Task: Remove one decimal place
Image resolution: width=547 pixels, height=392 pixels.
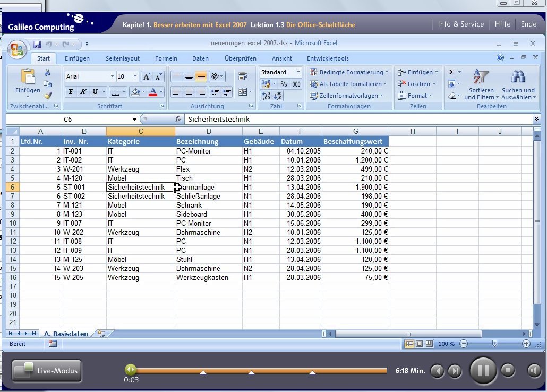Action: [x=278, y=96]
